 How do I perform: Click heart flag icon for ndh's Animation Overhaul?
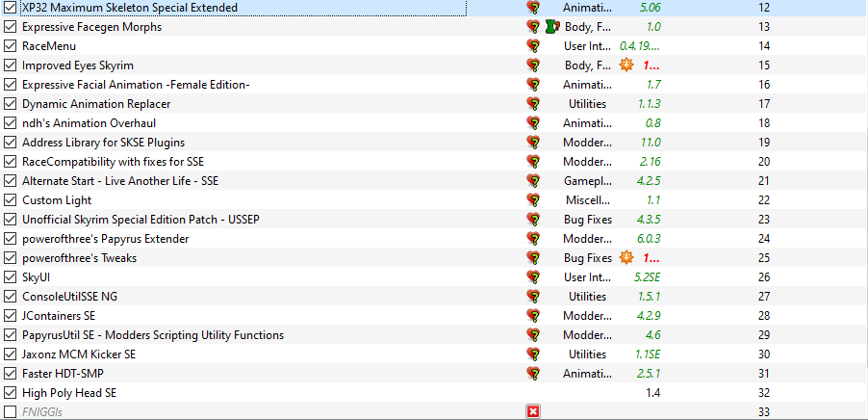(533, 123)
